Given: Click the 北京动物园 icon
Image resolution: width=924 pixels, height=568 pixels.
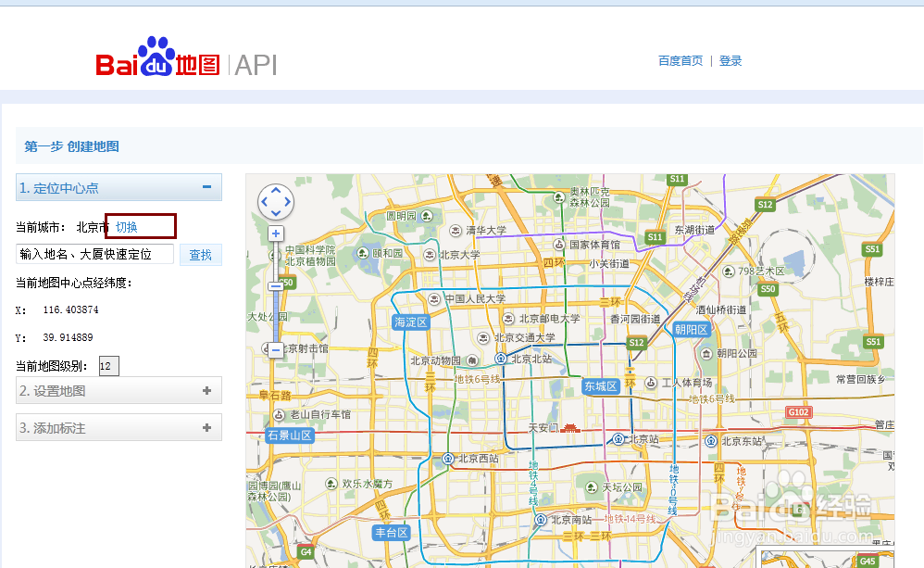Looking at the screenshot, I should 472,360.
